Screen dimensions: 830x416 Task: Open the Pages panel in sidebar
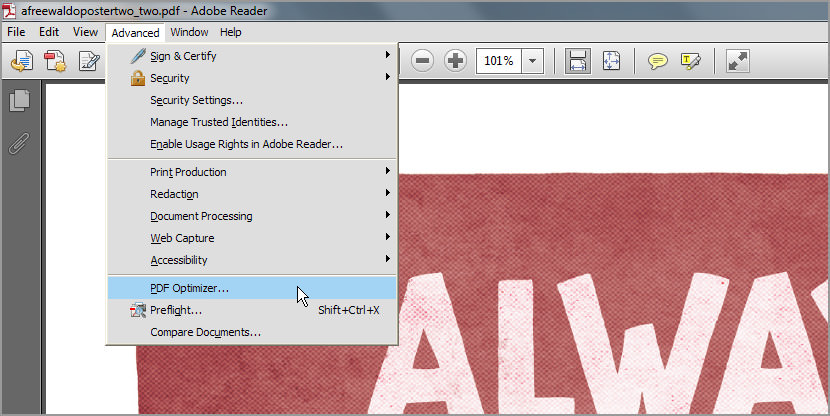pos(20,101)
